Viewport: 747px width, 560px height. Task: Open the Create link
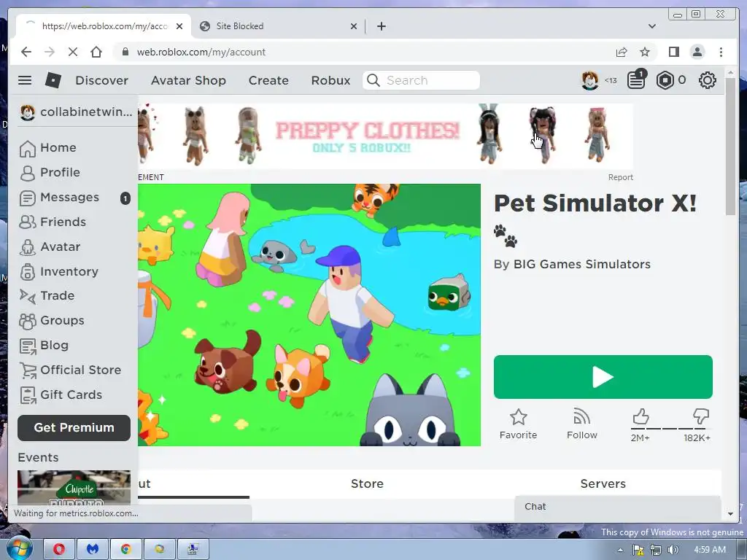click(x=268, y=80)
